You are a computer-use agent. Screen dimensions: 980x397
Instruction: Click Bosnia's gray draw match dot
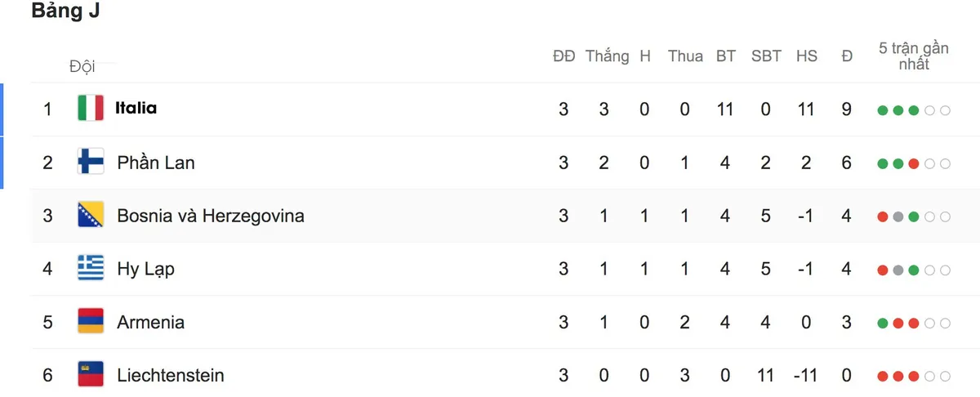coord(898,217)
